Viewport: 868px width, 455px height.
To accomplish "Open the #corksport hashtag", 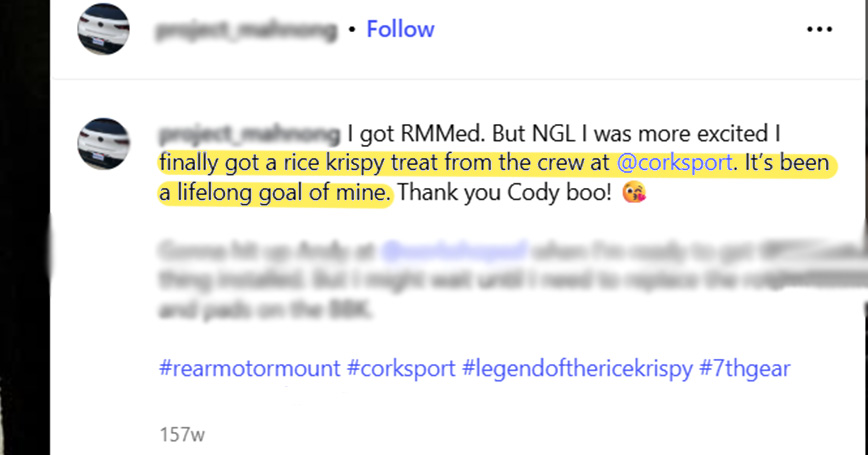I will [x=399, y=368].
